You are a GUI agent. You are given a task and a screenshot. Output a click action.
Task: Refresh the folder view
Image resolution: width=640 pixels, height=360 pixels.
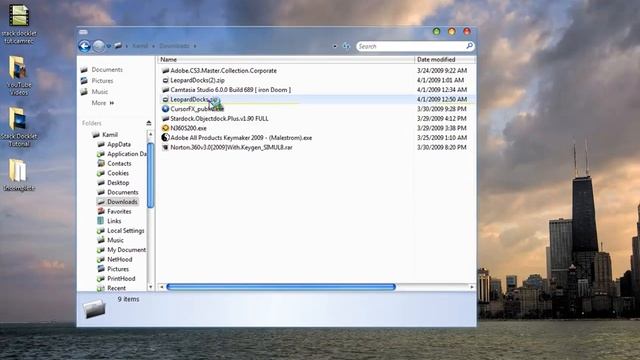(346, 46)
